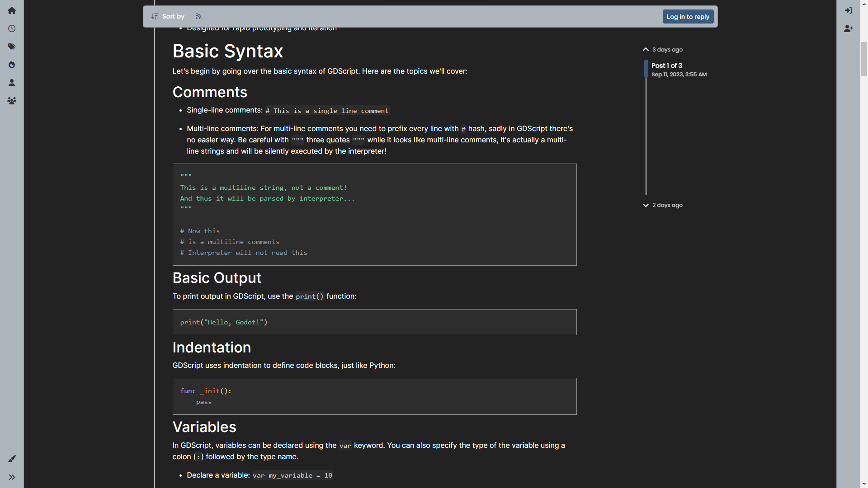Open the Tags icon in the sidebar
The width and height of the screenshot is (868, 488).
tap(12, 47)
